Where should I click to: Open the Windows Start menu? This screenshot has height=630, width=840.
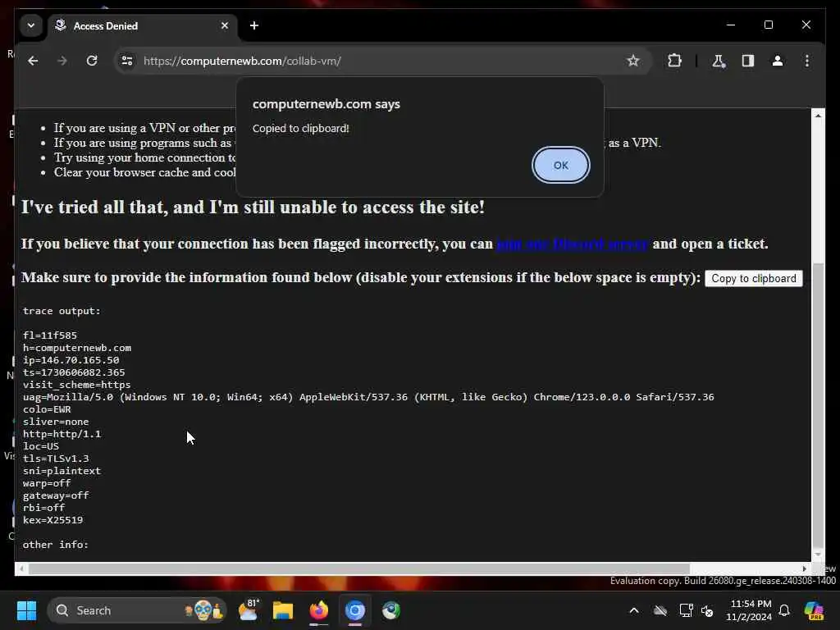point(26,610)
